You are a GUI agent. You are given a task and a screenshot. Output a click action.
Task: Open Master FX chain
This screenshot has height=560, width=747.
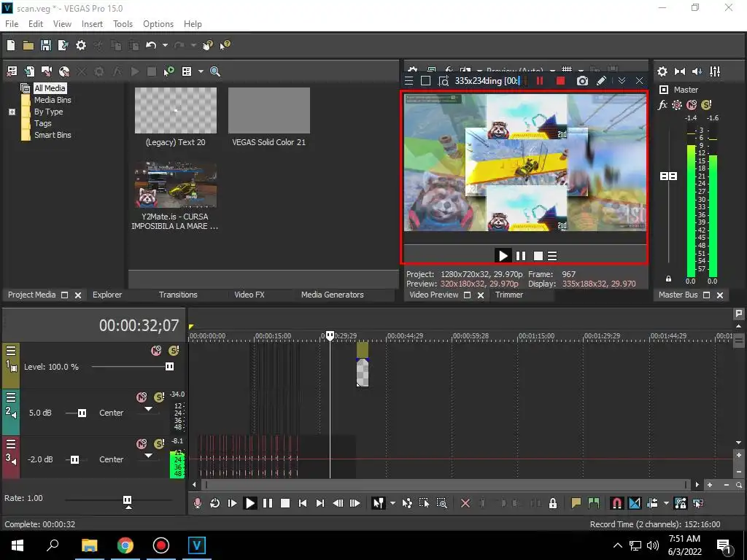point(662,105)
